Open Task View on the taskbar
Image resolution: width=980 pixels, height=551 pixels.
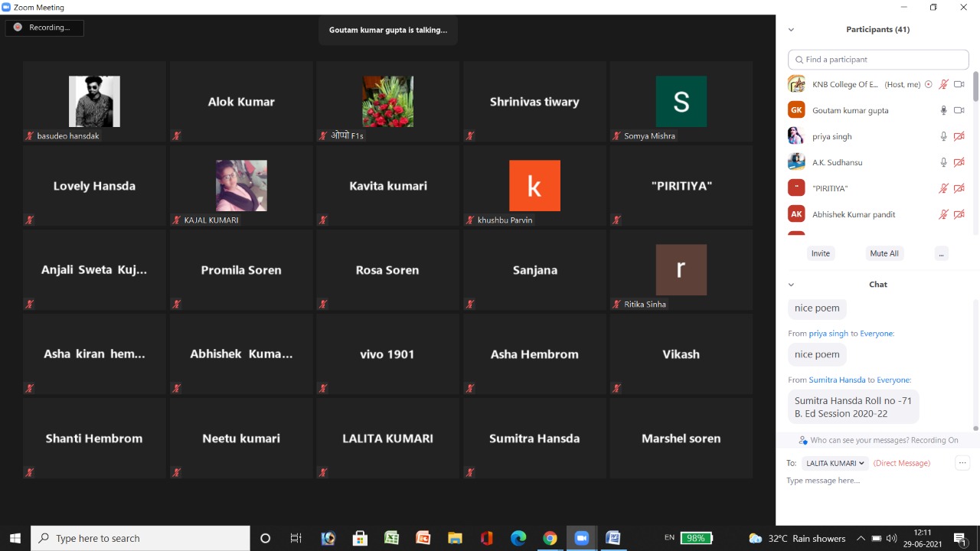(x=296, y=538)
